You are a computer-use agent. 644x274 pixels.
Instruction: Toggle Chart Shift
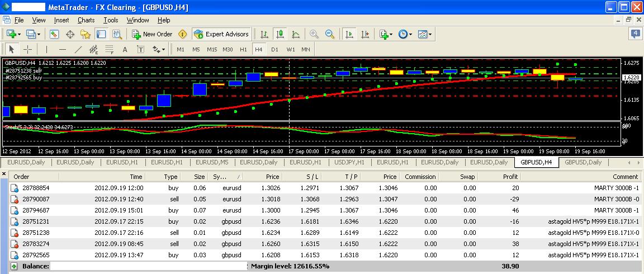coord(365,34)
